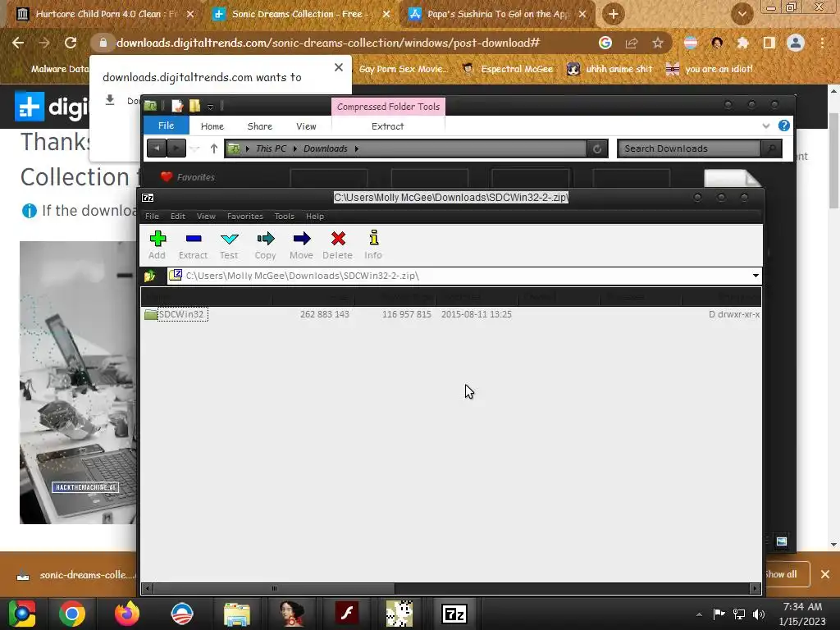Click the Explorer Back navigation button
The height and width of the screenshot is (630, 840).
pyautogui.click(x=157, y=148)
